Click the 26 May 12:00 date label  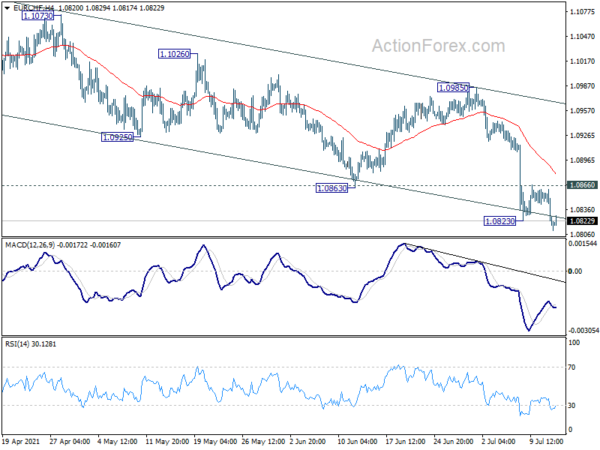262,442
